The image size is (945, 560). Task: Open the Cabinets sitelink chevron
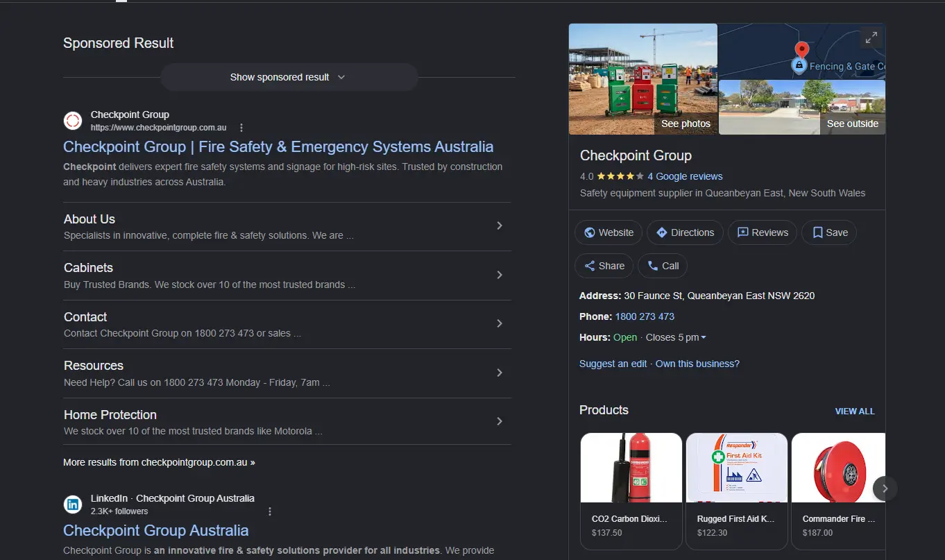(500, 275)
